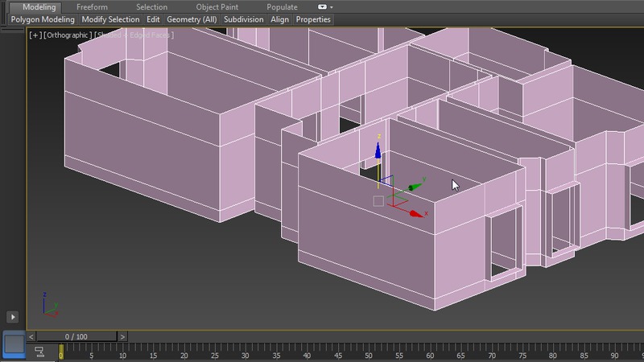644x362 pixels.
Task: Open the Properties ribbon panel
Action: (313, 19)
